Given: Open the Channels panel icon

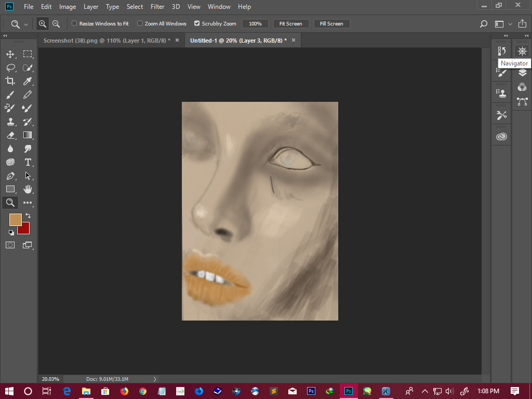Looking at the screenshot, I should tap(522, 87).
